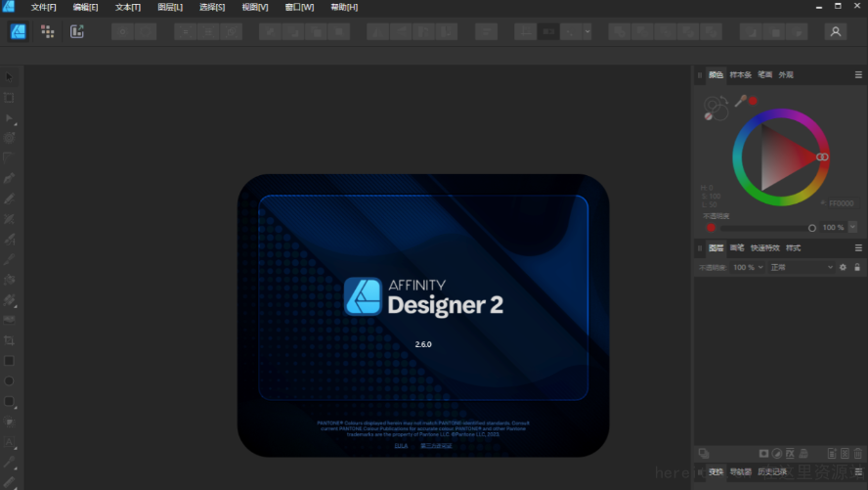Image resolution: width=868 pixels, height=490 pixels.
Task: Select the Node tool
Action: 9,118
